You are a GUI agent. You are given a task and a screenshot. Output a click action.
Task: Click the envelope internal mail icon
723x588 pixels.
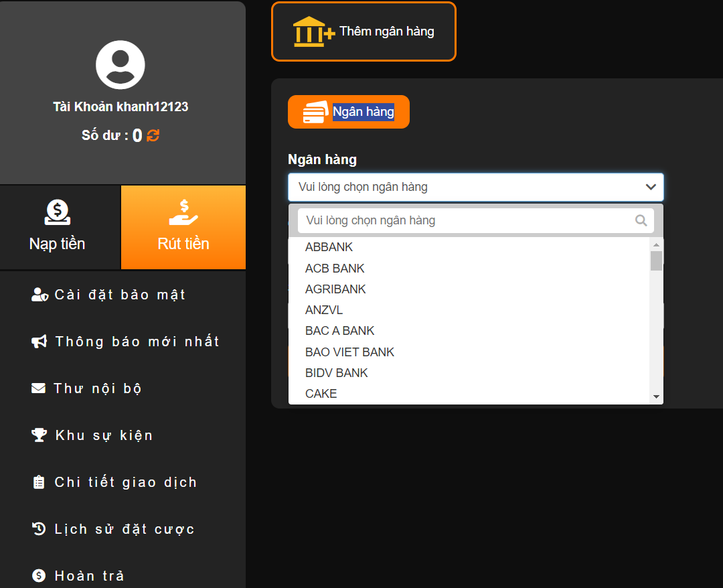pos(38,388)
